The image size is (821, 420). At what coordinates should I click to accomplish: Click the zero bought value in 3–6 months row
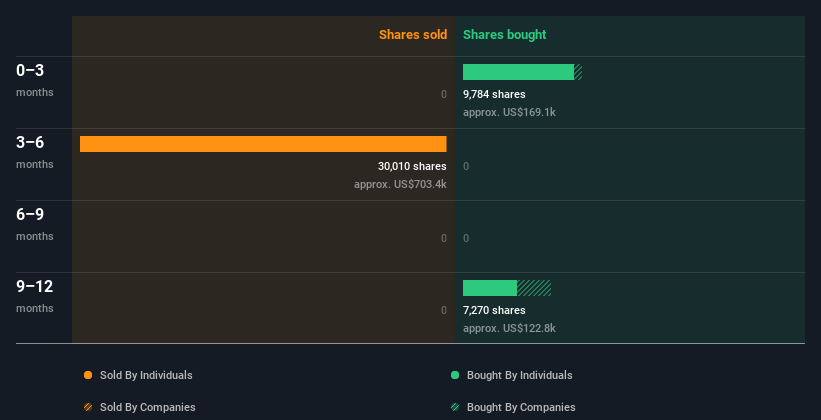tap(466, 166)
